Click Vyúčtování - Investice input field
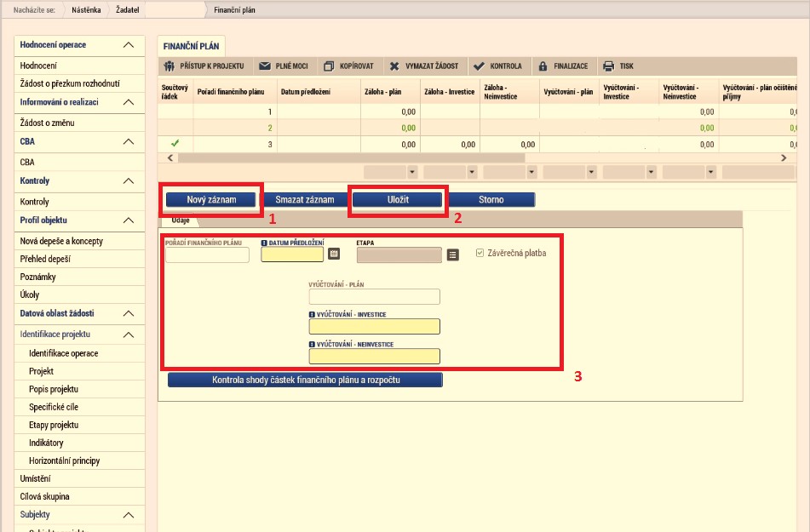The height and width of the screenshot is (532, 810). click(x=375, y=326)
